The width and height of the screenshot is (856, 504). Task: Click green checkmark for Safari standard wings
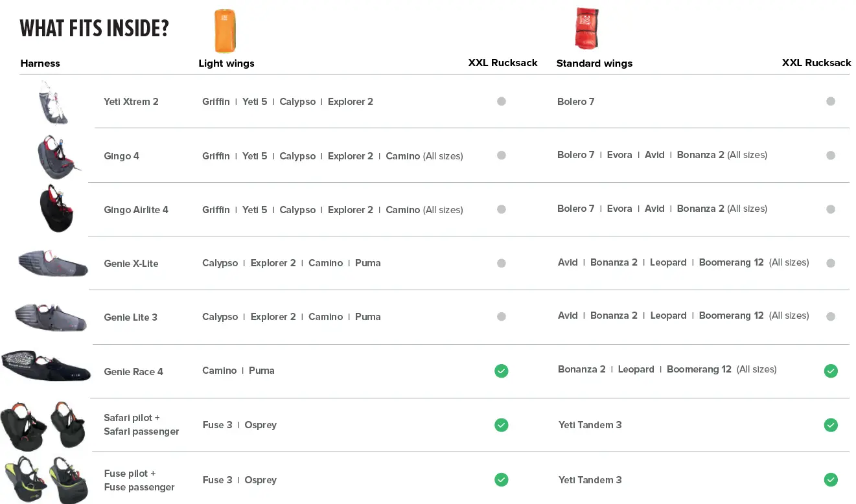pyautogui.click(x=831, y=425)
